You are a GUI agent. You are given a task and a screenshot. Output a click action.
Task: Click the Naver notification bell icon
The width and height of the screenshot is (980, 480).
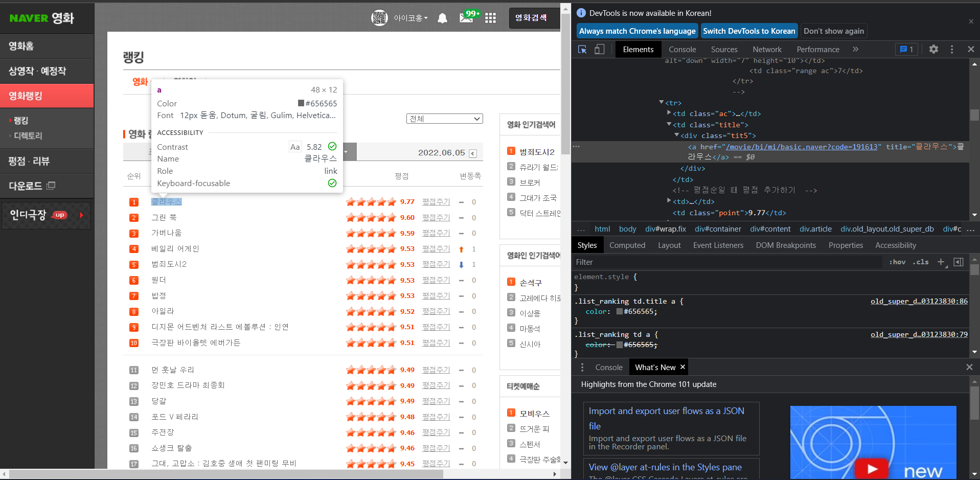click(443, 18)
